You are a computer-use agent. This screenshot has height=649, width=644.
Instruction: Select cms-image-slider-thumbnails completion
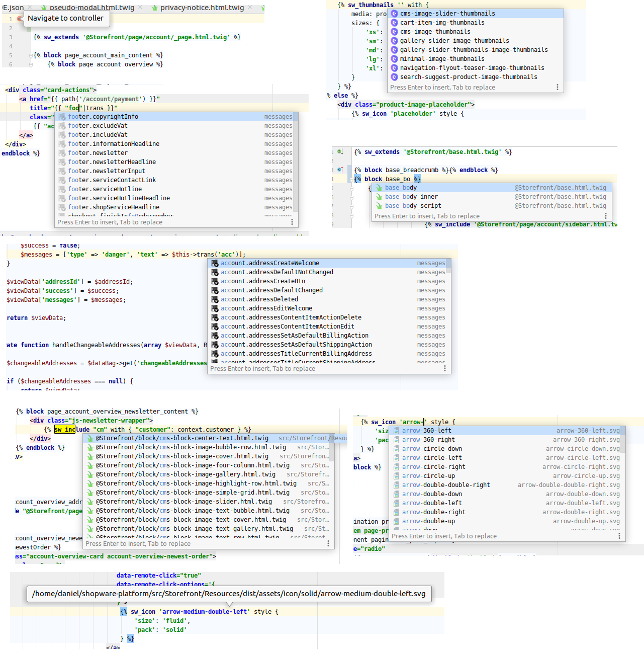click(x=476, y=14)
